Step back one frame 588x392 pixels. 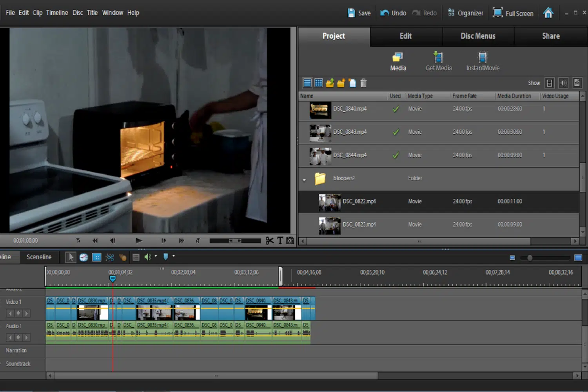[113, 241]
